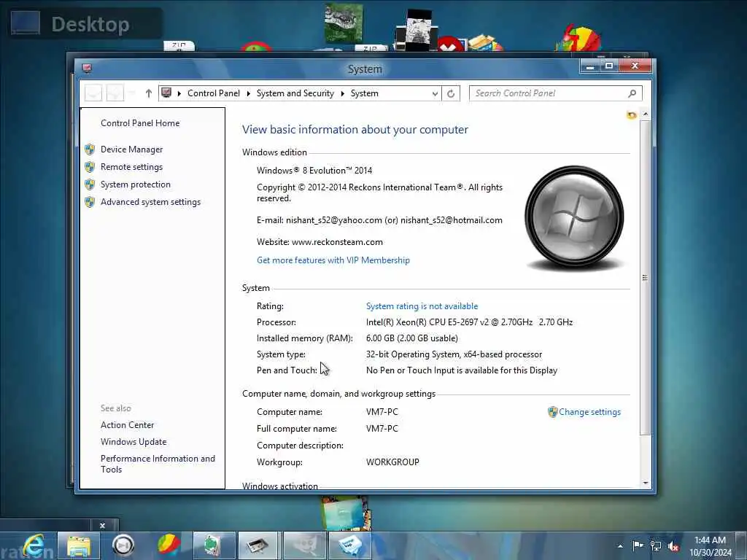Screen dimensions: 747x560
Task: Open Device Manager from the sidebar
Action: [131, 149]
